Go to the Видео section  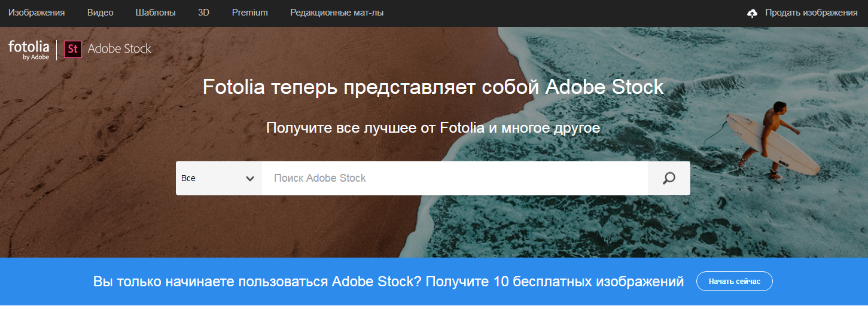coord(100,13)
